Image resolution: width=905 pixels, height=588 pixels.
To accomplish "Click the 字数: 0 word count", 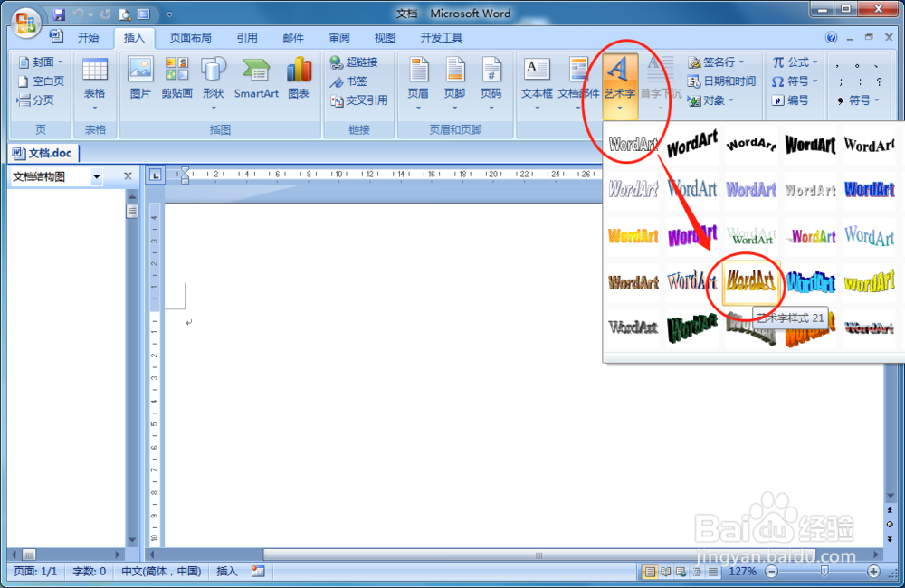I will (x=89, y=572).
